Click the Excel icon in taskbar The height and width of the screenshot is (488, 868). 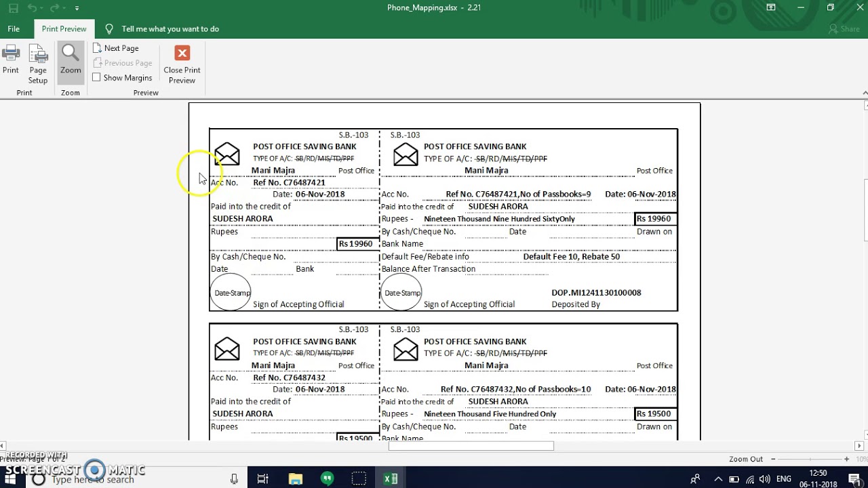click(391, 479)
